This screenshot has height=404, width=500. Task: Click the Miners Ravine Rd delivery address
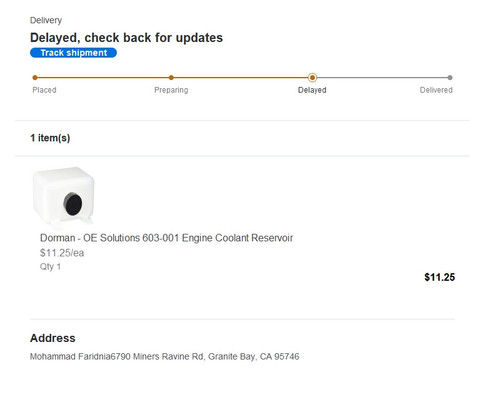tap(165, 357)
